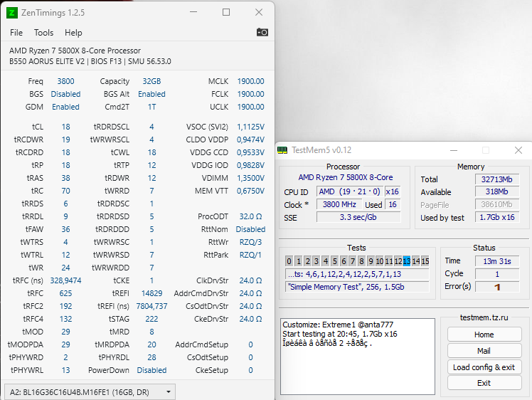Select test box 4 in Tests row
This screenshot has height=400, width=532.
coord(325,260)
